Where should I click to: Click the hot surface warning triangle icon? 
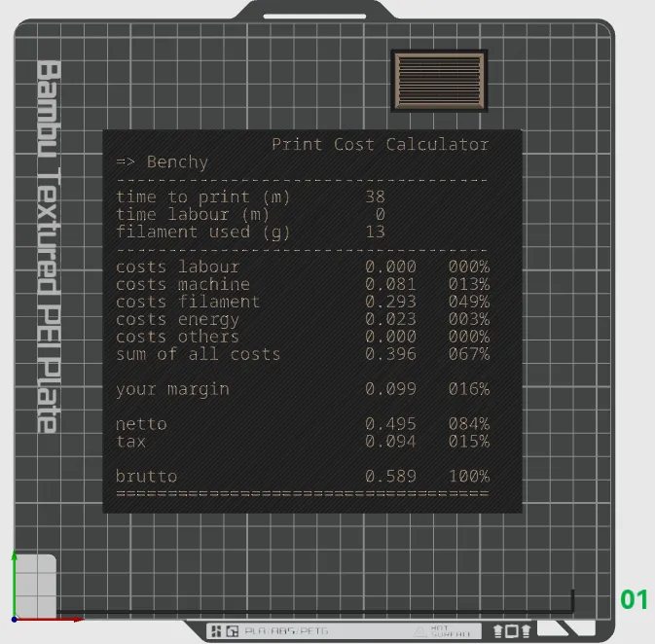point(418,631)
